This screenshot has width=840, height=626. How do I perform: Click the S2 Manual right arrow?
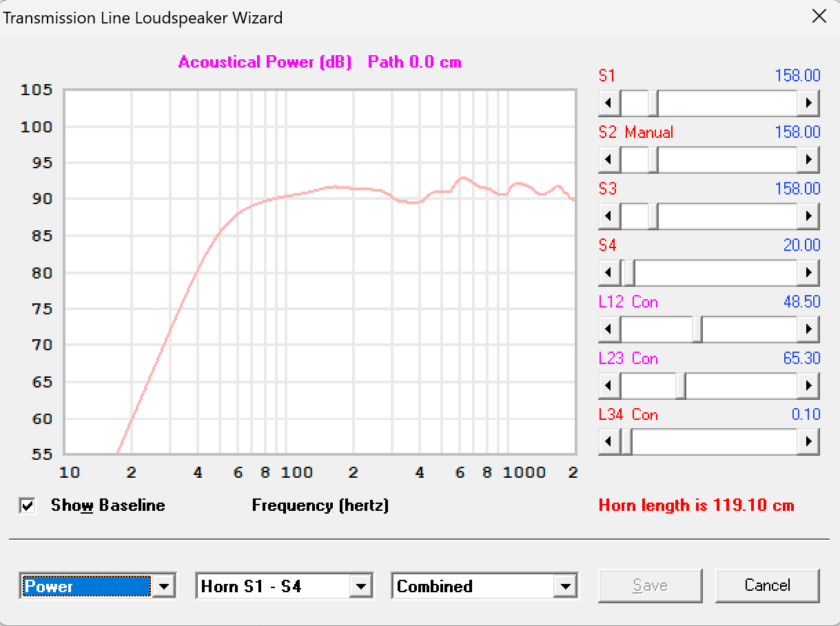point(809,161)
